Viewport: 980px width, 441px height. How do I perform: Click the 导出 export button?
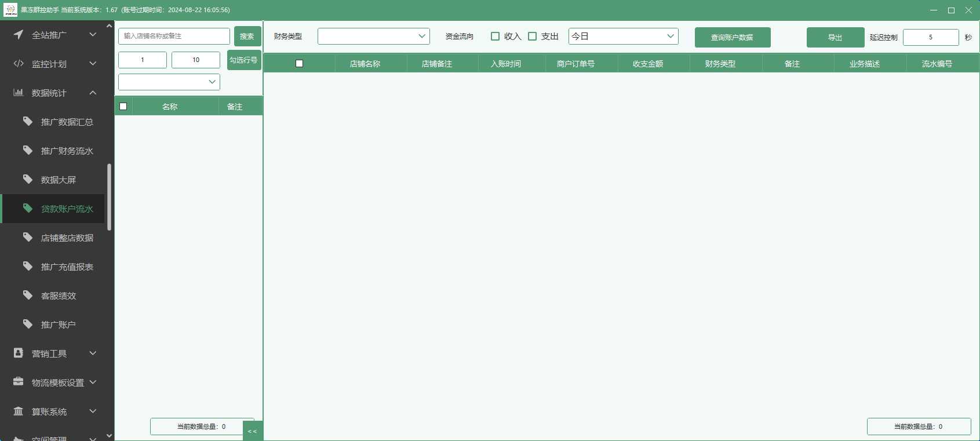coord(835,37)
